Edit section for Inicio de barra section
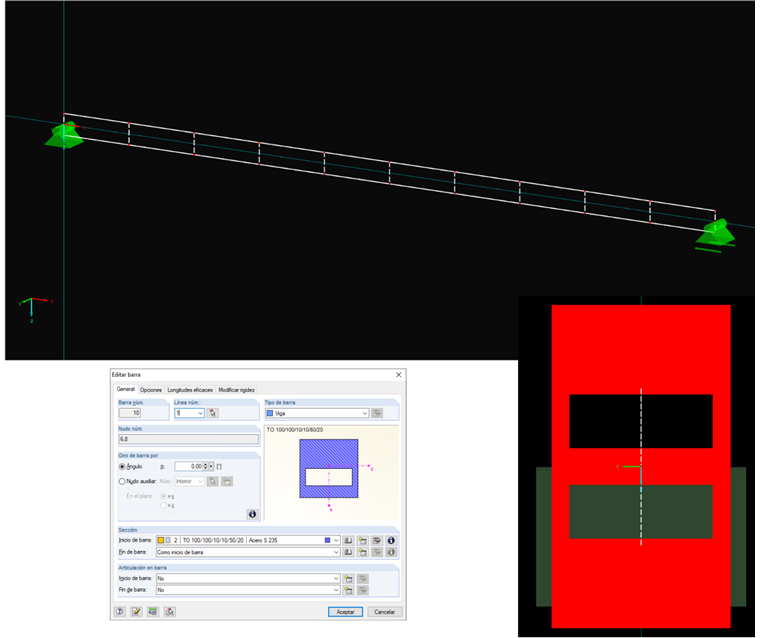Screen dimensions: 760x638 [x=377, y=540]
